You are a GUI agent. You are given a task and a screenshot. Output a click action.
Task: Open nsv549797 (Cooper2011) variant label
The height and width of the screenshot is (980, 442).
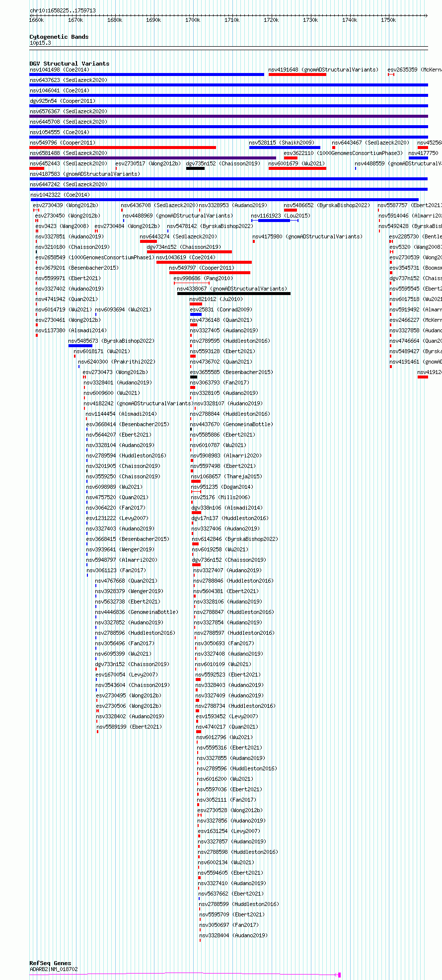202,268
